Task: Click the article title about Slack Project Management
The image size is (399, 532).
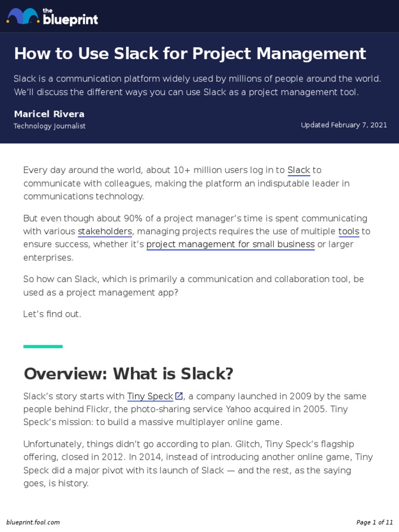Action: (x=190, y=54)
